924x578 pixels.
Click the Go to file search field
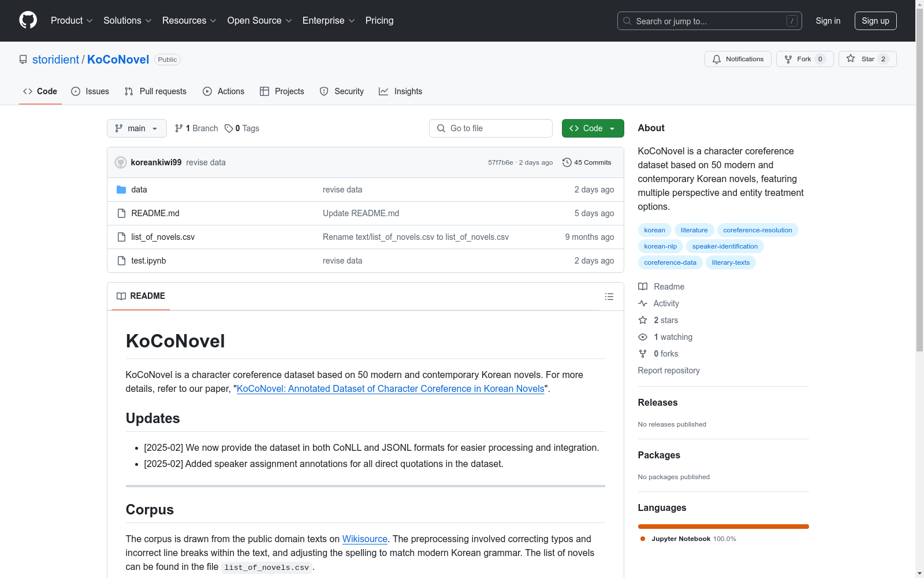point(491,128)
